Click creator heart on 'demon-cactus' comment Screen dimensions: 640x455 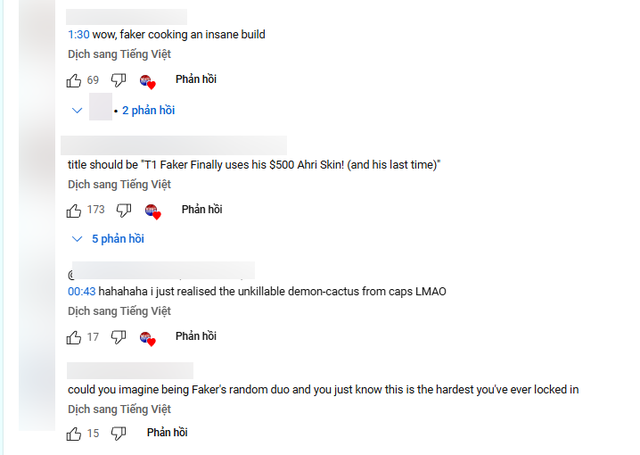click(147, 338)
